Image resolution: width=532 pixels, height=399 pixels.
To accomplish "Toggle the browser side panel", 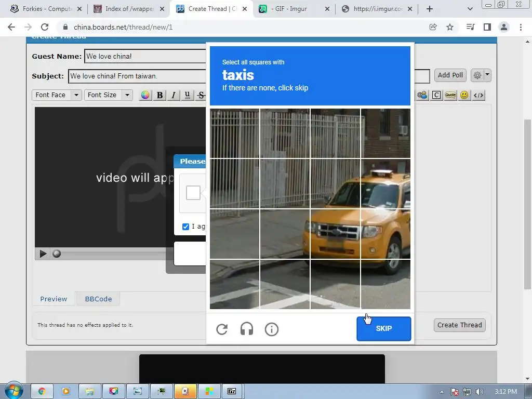I will [x=487, y=27].
